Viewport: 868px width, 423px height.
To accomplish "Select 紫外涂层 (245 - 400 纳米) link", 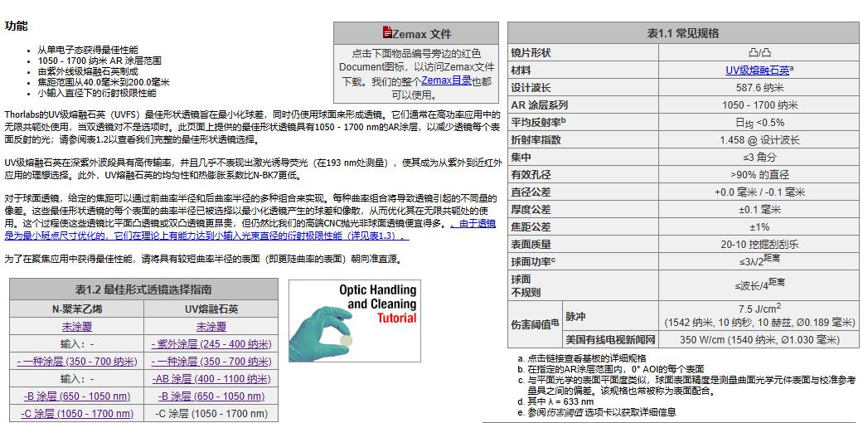I will pyautogui.click(x=211, y=344).
